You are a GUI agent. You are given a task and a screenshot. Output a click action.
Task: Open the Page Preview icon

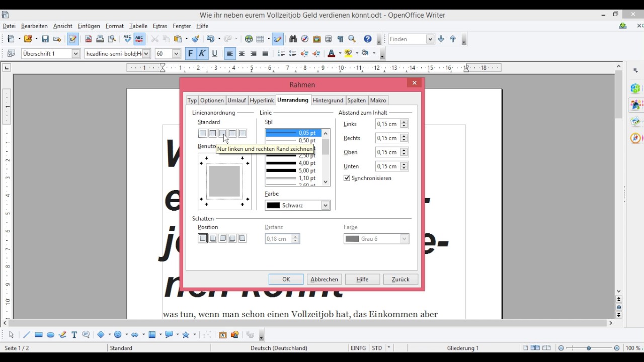[112, 39]
